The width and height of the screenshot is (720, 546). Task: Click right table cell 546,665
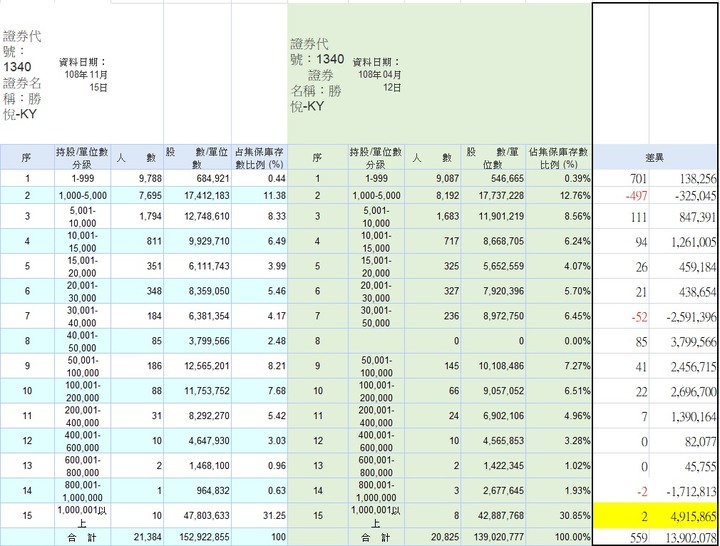493,178
